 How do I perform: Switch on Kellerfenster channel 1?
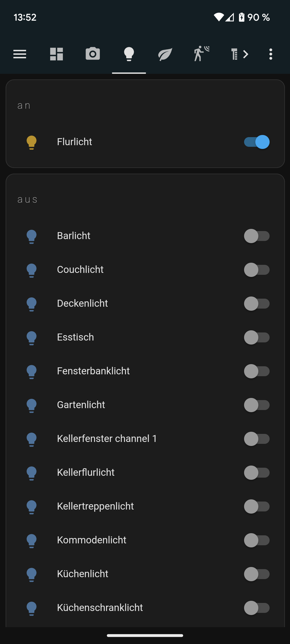pos(257,439)
